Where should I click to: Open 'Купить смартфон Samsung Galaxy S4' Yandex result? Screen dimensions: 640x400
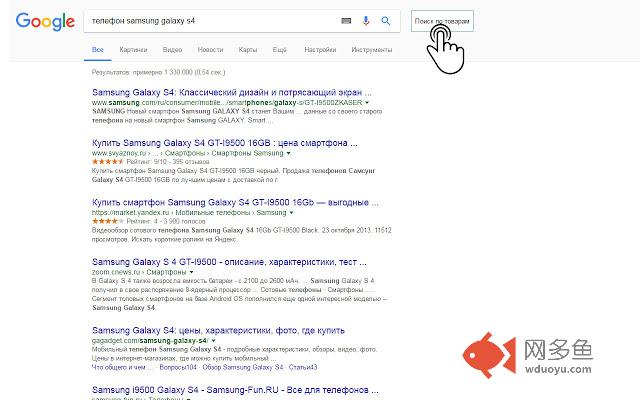[x=235, y=202]
